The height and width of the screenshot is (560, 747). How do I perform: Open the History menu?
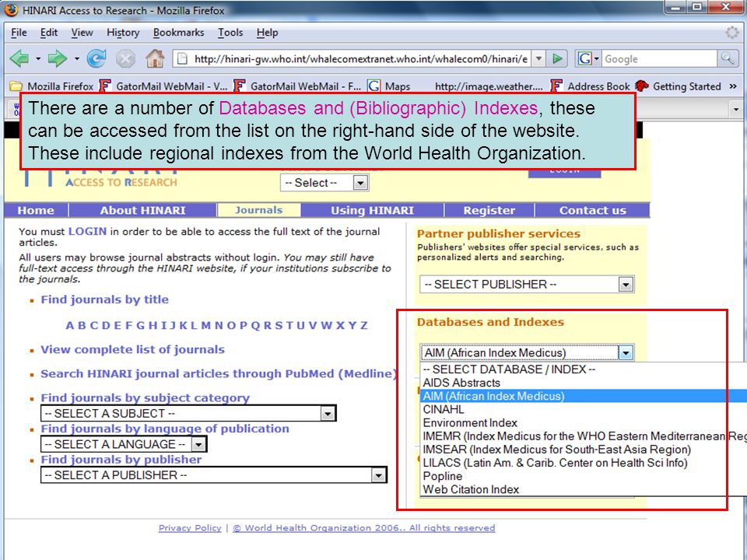tap(123, 33)
